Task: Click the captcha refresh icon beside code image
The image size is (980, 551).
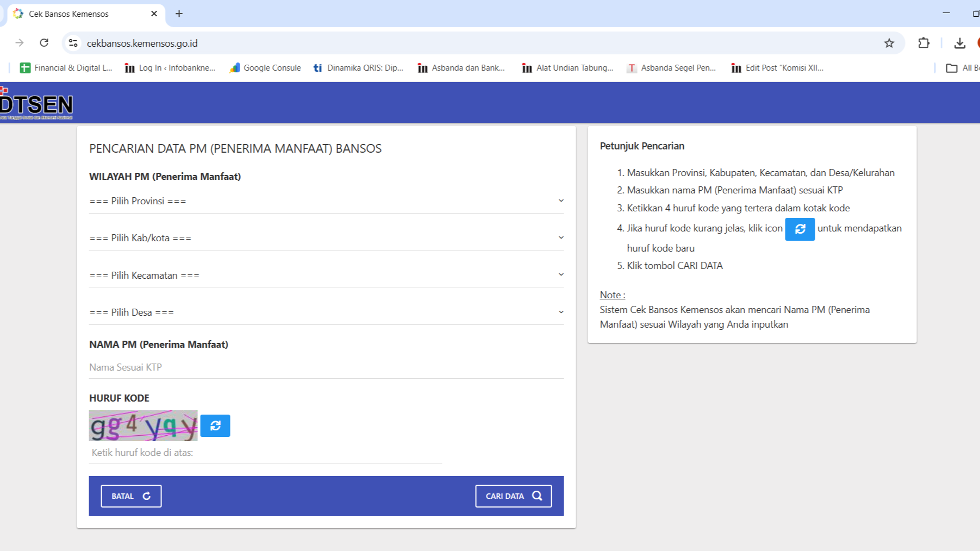Action: pyautogui.click(x=215, y=425)
